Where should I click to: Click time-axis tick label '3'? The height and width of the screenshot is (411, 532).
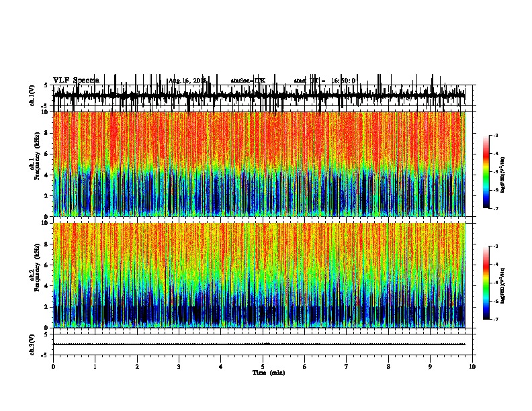[179, 367]
